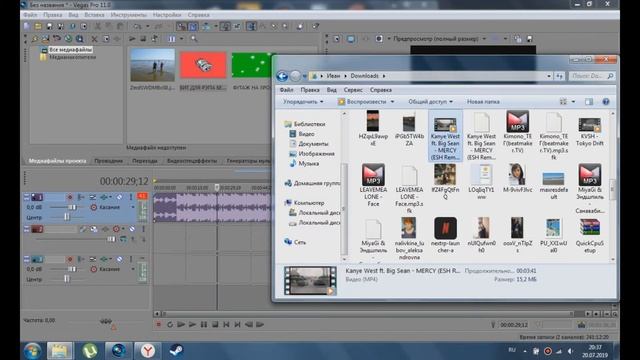
Task: Click the Windows Start orb
Action: coord(32,351)
